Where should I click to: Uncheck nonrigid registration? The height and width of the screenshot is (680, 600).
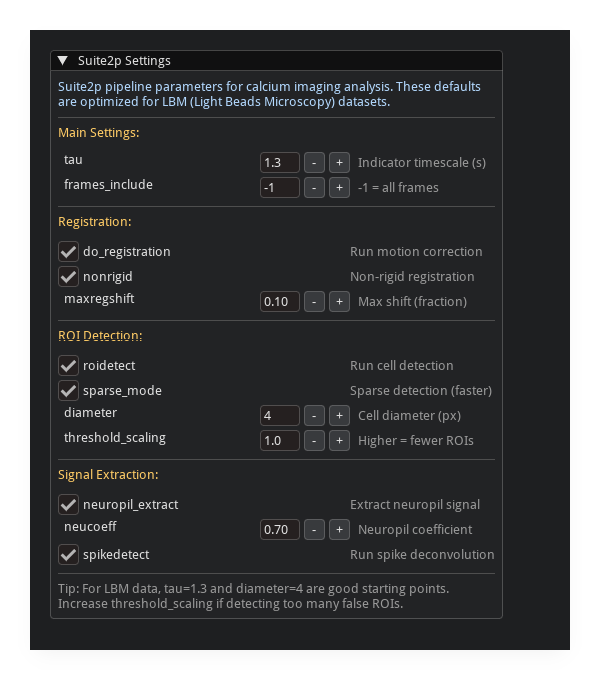[x=69, y=276]
